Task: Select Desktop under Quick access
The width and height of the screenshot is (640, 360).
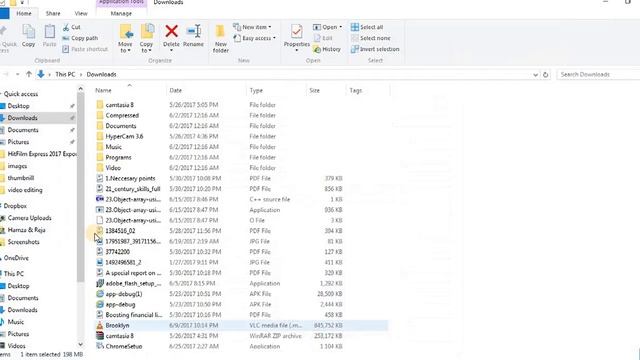Action: 18,106
